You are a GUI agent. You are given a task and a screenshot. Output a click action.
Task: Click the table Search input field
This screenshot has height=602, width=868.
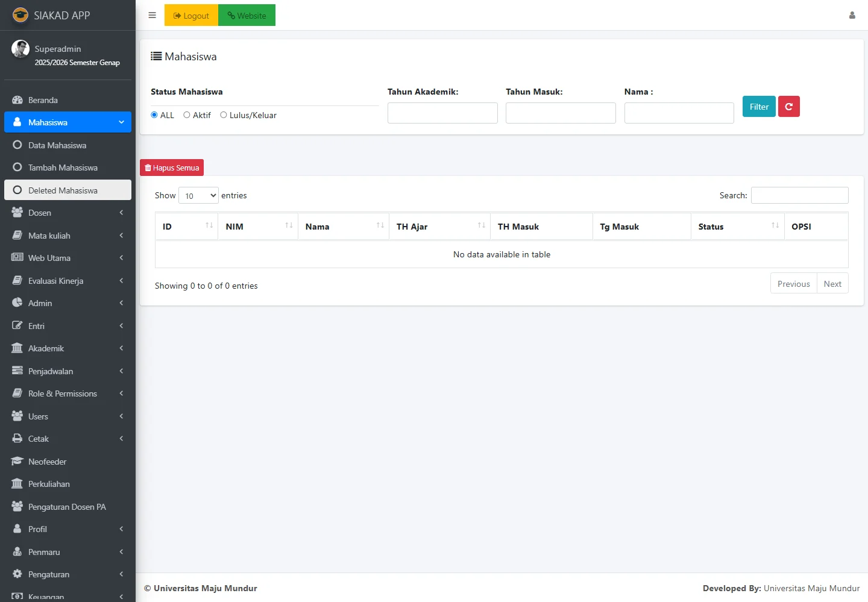799,195
